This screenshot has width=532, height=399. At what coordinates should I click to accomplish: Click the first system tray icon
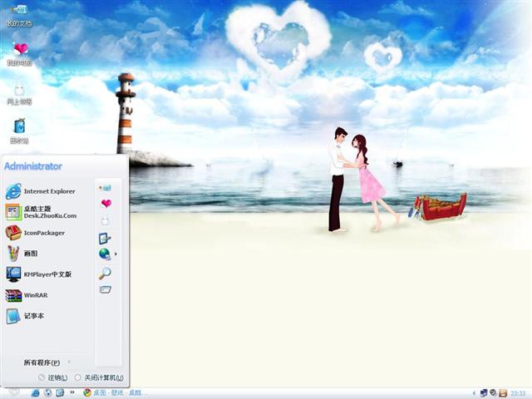coord(484,393)
